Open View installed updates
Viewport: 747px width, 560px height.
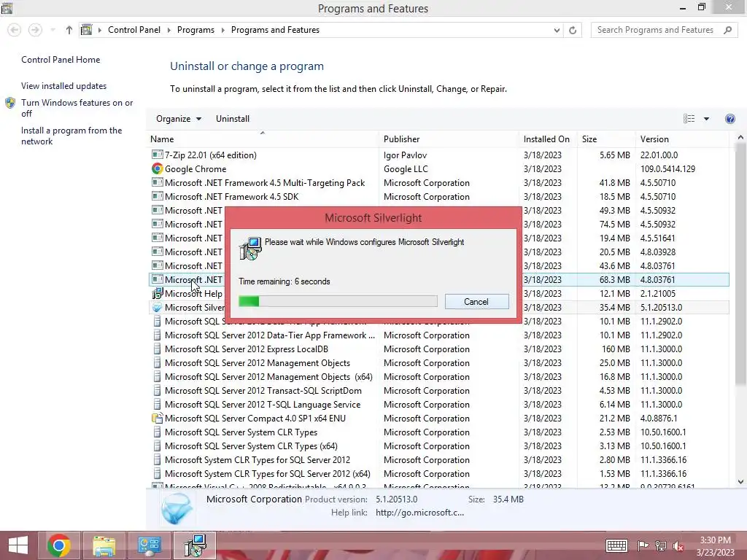[64, 86]
